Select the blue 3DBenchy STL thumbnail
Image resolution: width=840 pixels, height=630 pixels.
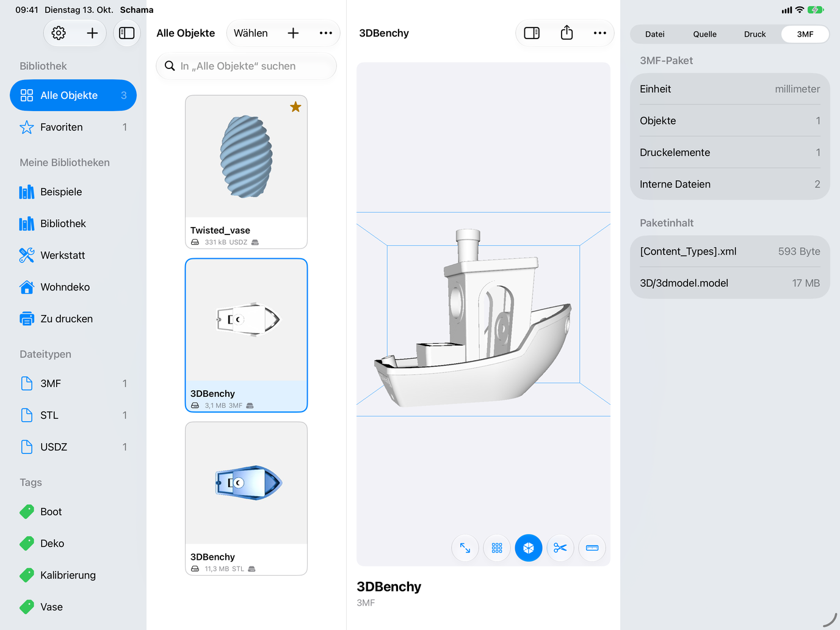click(247, 483)
